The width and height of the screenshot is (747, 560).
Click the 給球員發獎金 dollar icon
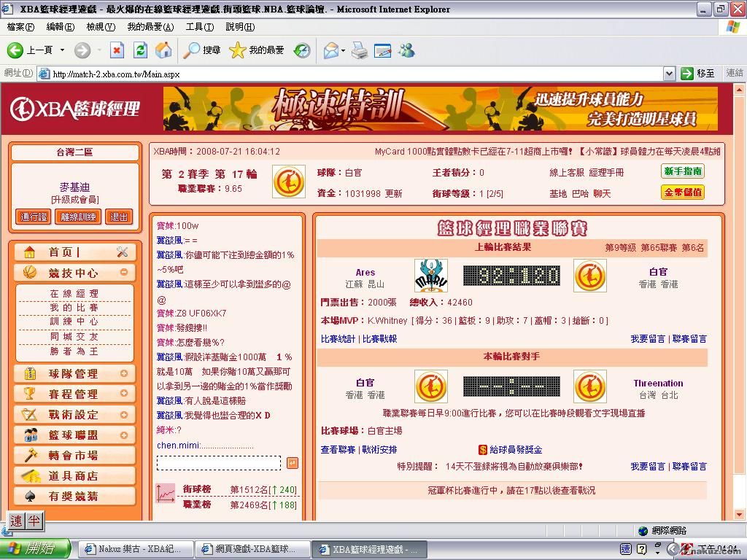pos(482,450)
